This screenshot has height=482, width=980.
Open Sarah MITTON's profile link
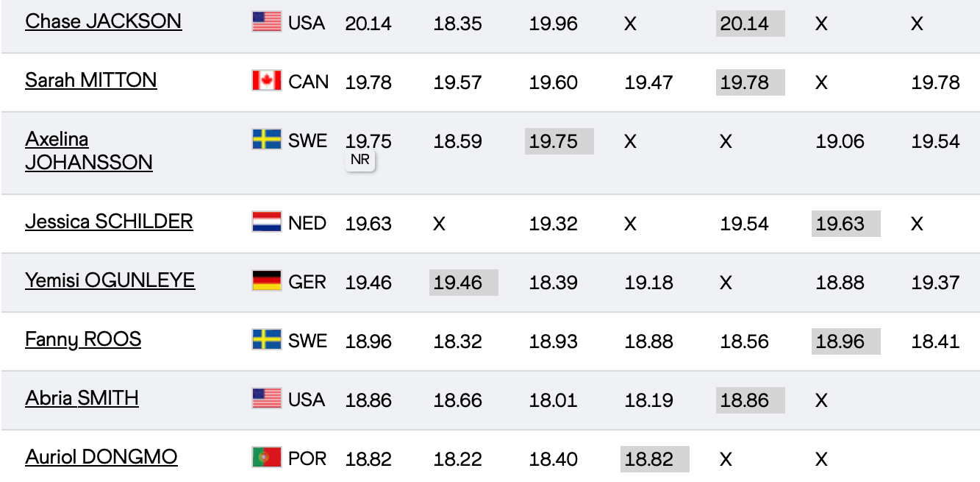(90, 80)
